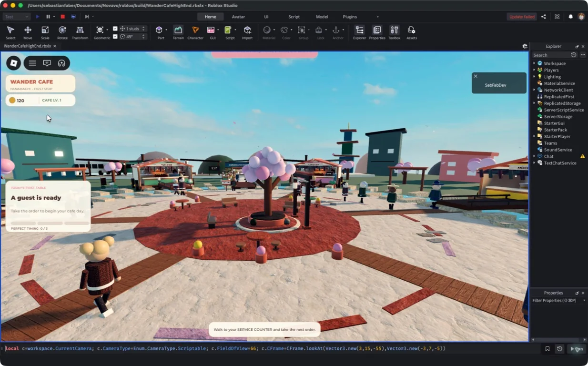Click the step forward icon

click(x=87, y=17)
